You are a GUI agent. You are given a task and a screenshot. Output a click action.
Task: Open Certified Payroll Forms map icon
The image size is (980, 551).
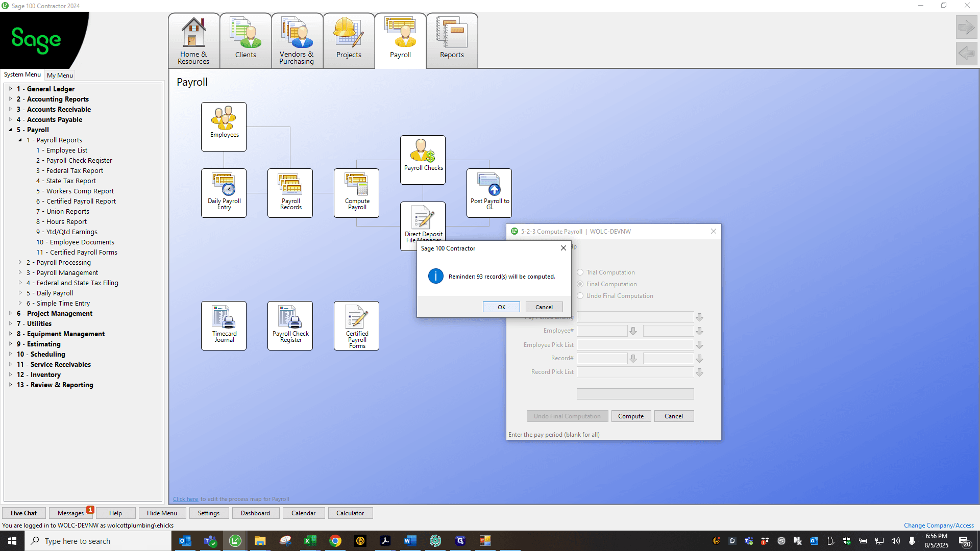(x=356, y=325)
